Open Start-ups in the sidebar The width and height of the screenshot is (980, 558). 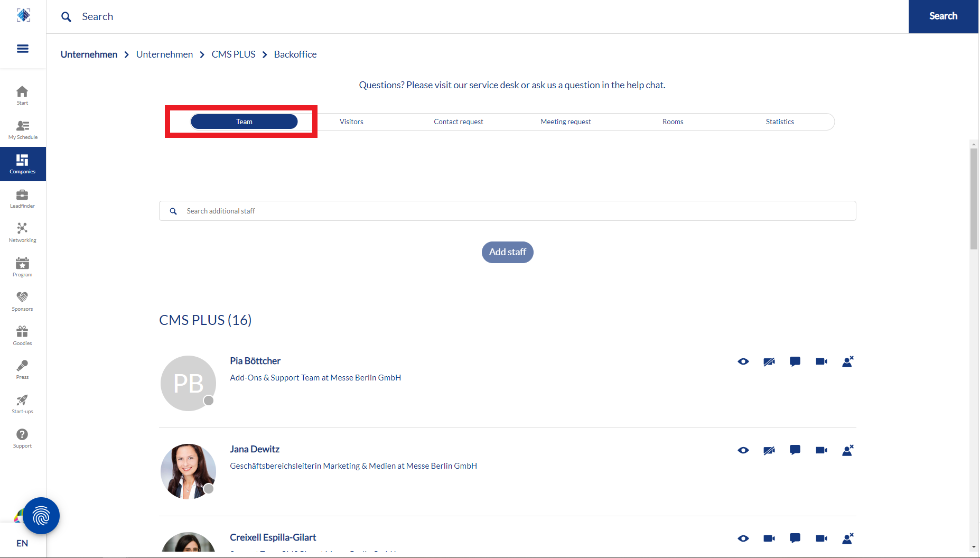22,404
